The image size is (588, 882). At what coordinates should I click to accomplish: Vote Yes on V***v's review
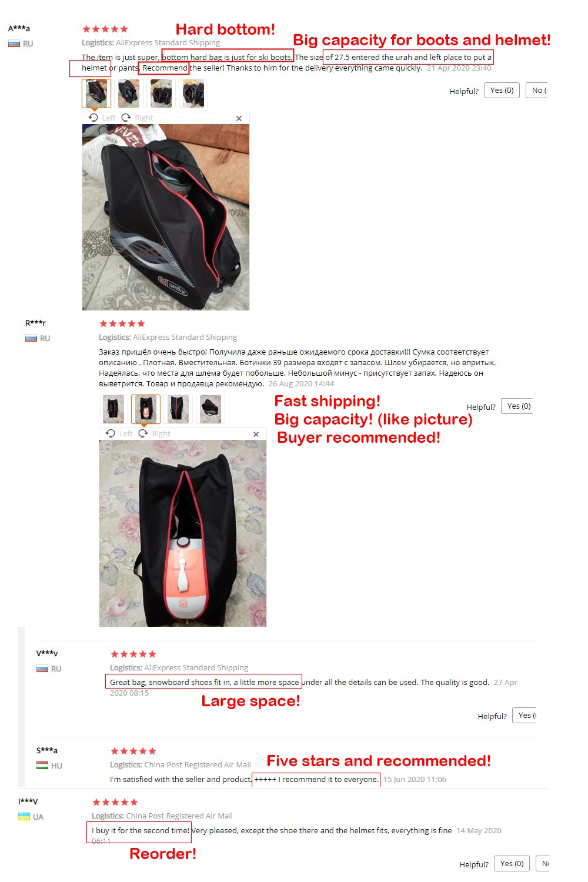click(524, 716)
